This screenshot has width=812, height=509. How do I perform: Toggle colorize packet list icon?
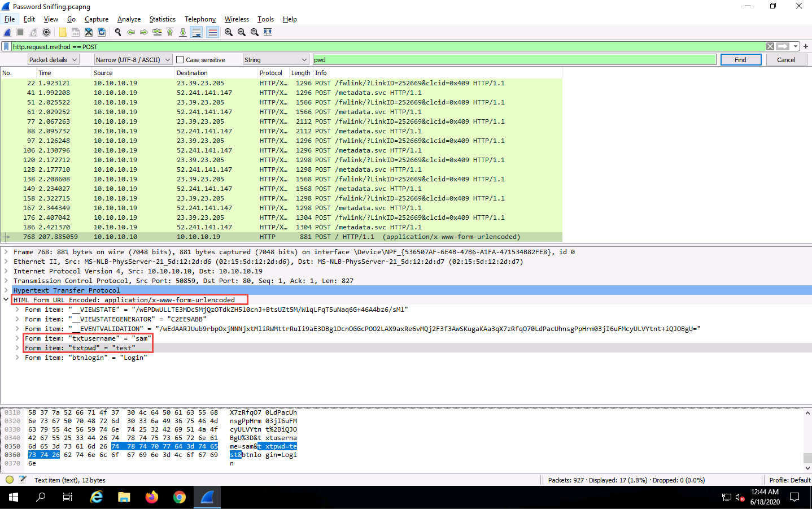(212, 32)
